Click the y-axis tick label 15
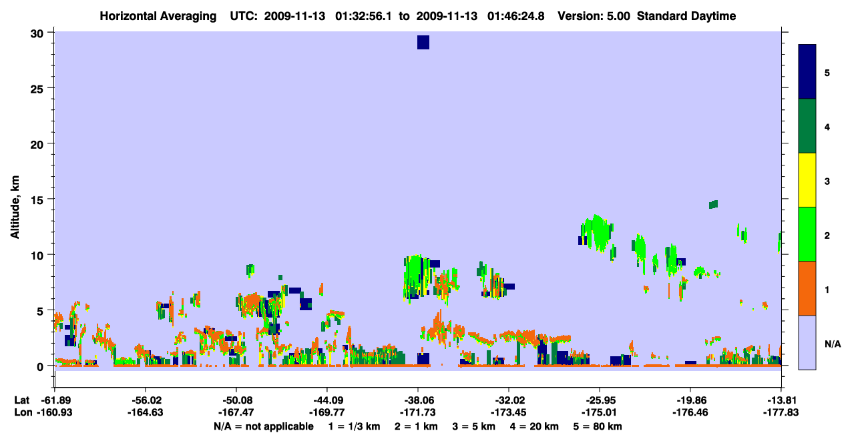 click(39, 199)
